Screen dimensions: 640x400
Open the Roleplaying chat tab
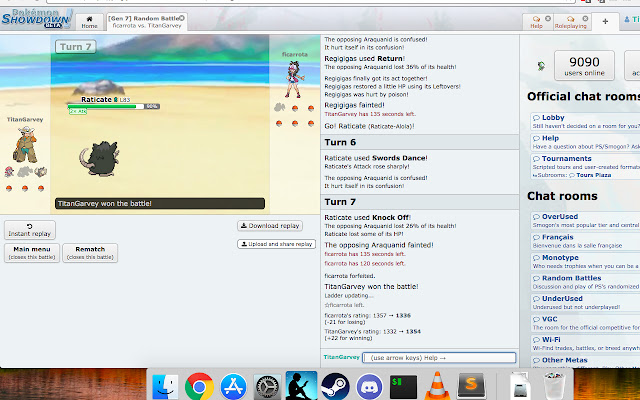570,22
